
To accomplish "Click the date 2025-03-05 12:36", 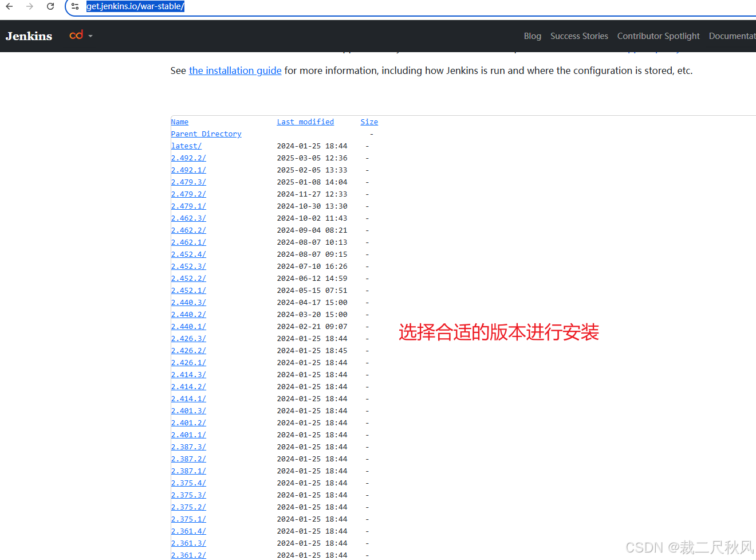I will (312, 158).
